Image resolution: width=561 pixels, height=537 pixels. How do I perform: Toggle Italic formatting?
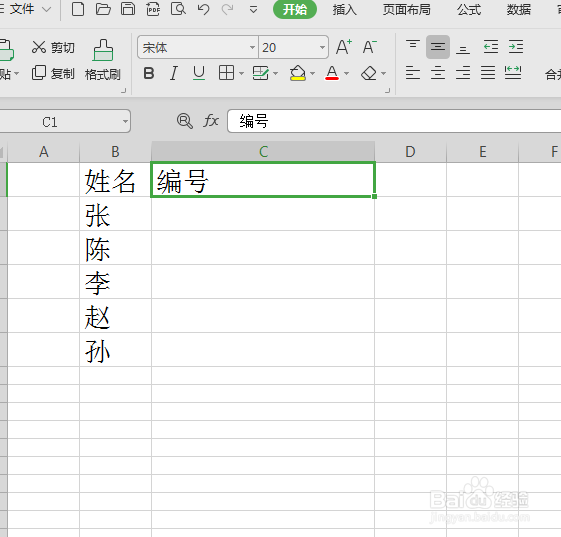(x=174, y=73)
